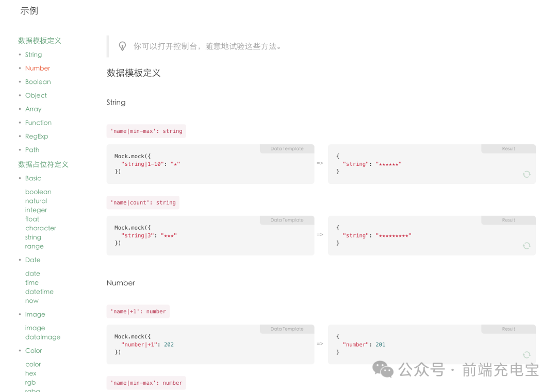Collapse the 数据模板定义 sidebar section
The image size is (557, 392).
[x=40, y=40]
